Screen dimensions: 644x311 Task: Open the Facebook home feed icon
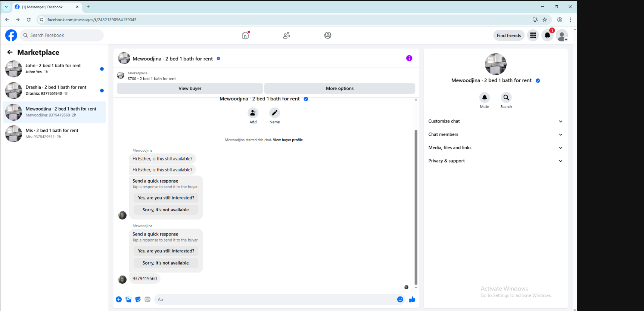click(x=245, y=35)
